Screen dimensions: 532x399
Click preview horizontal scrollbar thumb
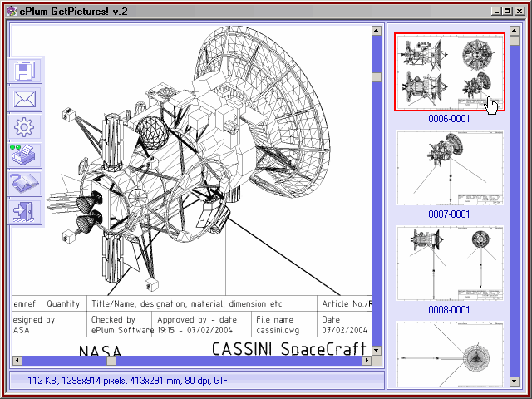[x=111, y=360]
